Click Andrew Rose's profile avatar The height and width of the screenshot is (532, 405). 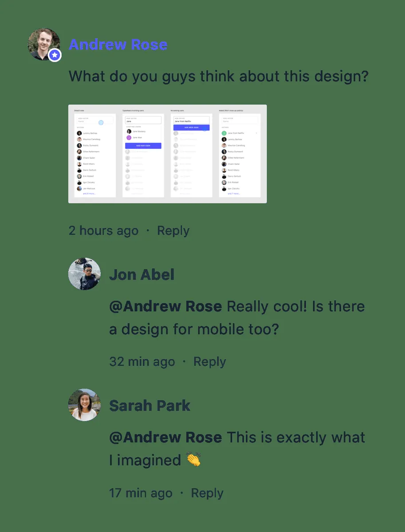(43, 43)
